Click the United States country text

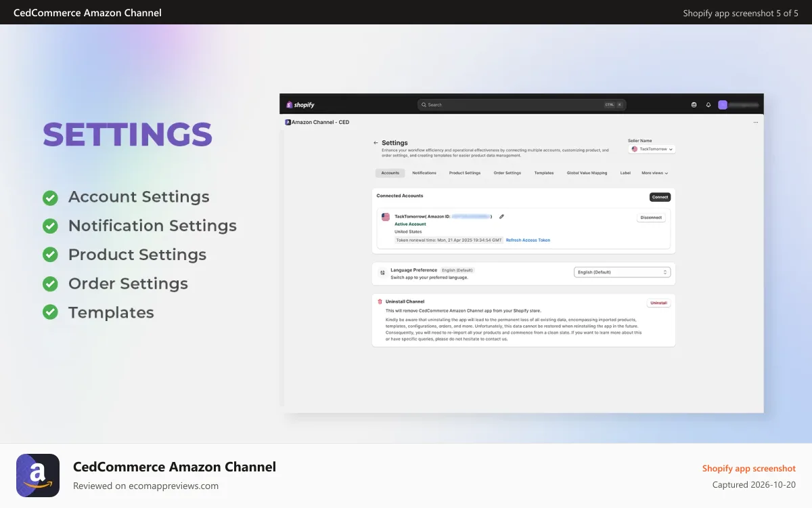click(408, 232)
